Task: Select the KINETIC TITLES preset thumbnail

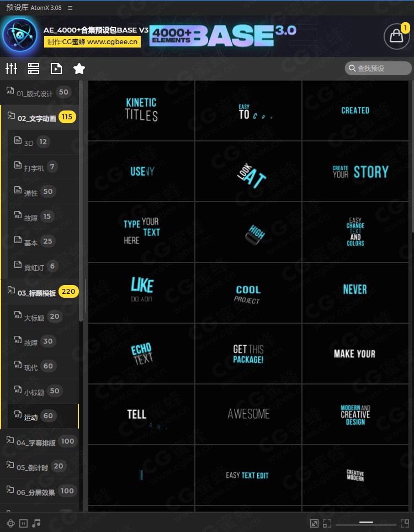Action: pyautogui.click(x=141, y=110)
